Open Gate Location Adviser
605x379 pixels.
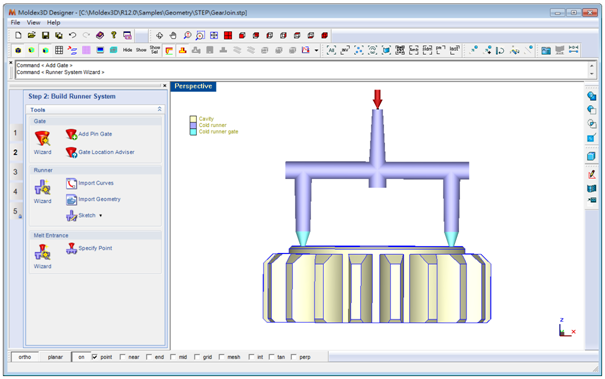[100, 152]
